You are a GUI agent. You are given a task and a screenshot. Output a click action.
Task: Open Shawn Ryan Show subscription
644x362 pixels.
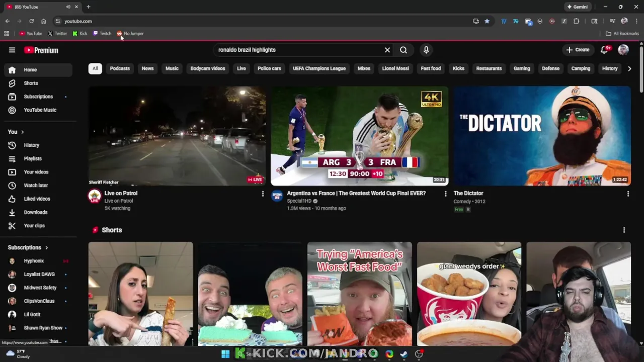(38, 328)
